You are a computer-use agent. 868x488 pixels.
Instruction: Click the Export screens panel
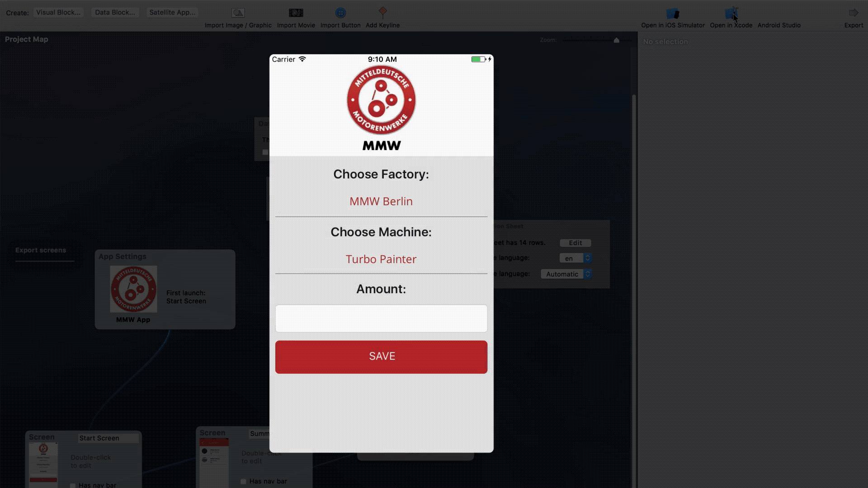click(x=41, y=250)
